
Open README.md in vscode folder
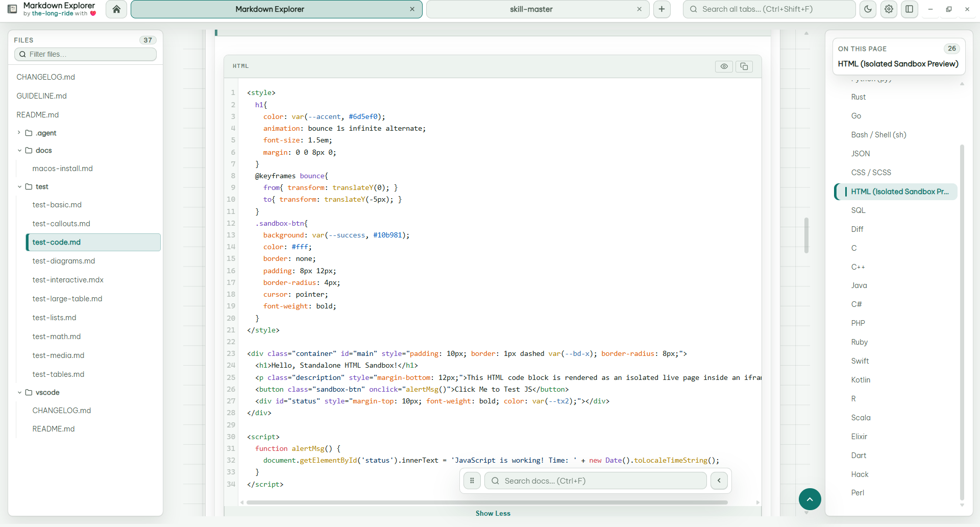tap(53, 429)
